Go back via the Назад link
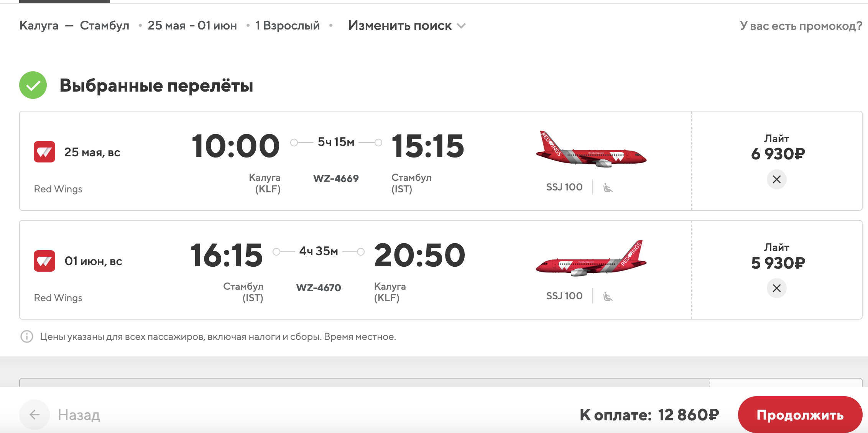 [79, 415]
